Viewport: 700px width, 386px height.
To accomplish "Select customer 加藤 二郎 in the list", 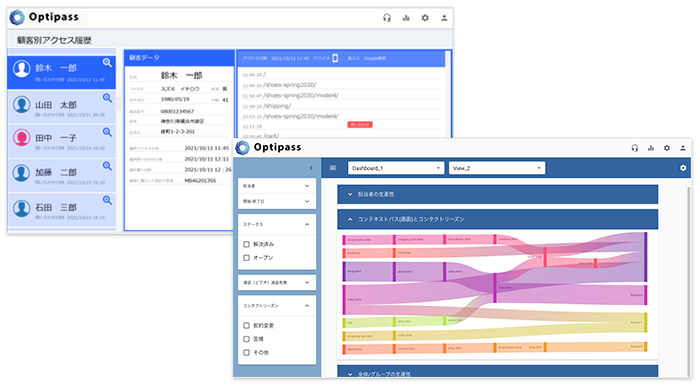I will 62,175.
